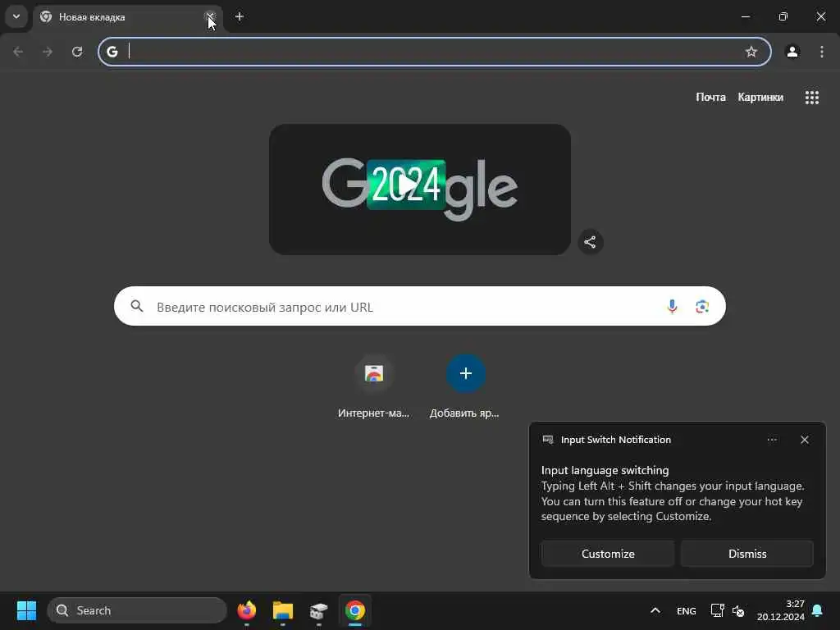
Task: Open the Почта link
Action: click(x=710, y=97)
